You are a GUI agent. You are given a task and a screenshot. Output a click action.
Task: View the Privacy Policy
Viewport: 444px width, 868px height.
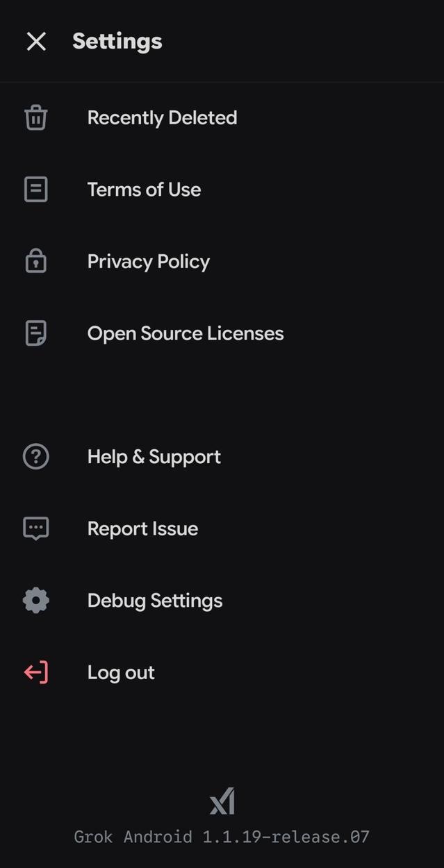click(x=148, y=261)
